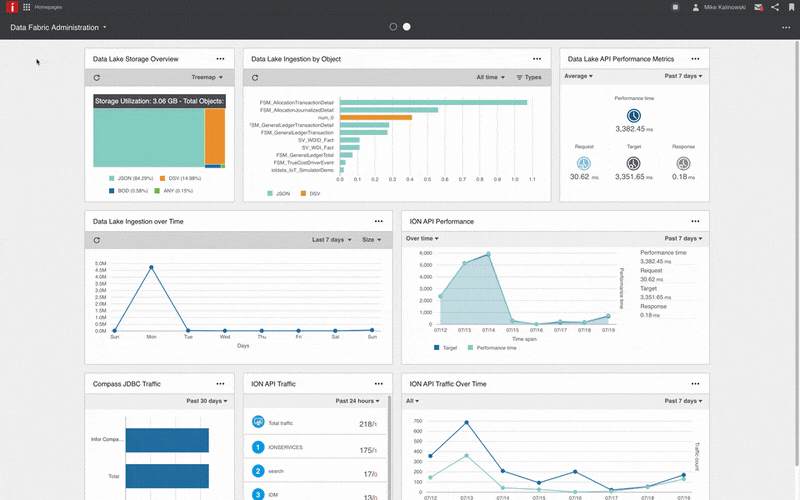Open the ION API Performance ellipsis menu
The height and width of the screenshot is (500, 800).
point(695,221)
